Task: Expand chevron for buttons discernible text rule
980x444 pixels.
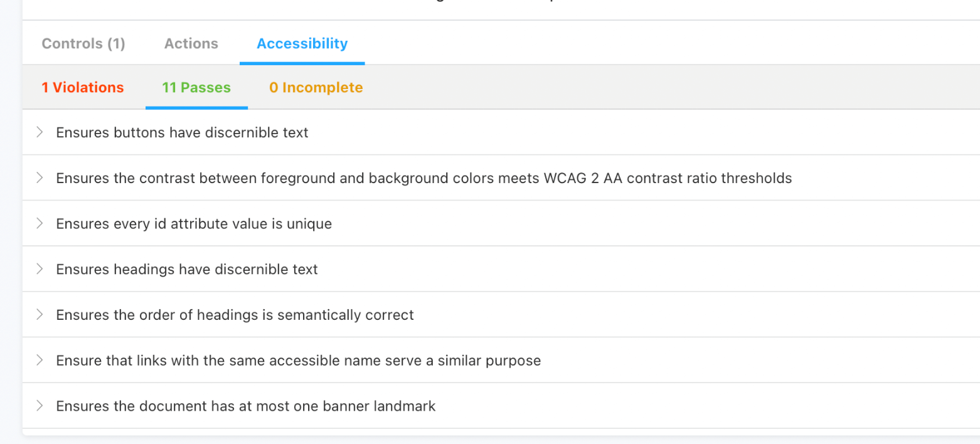Action: coord(40,132)
